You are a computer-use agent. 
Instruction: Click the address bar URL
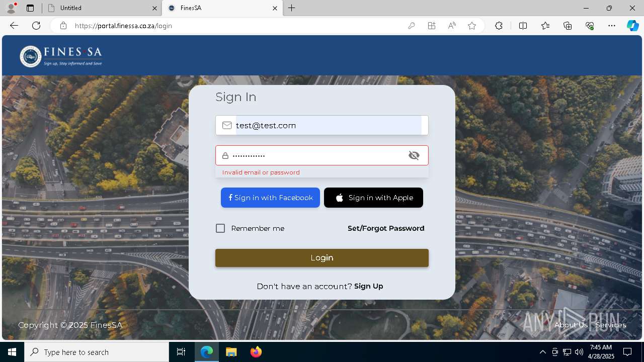click(123, 26)
